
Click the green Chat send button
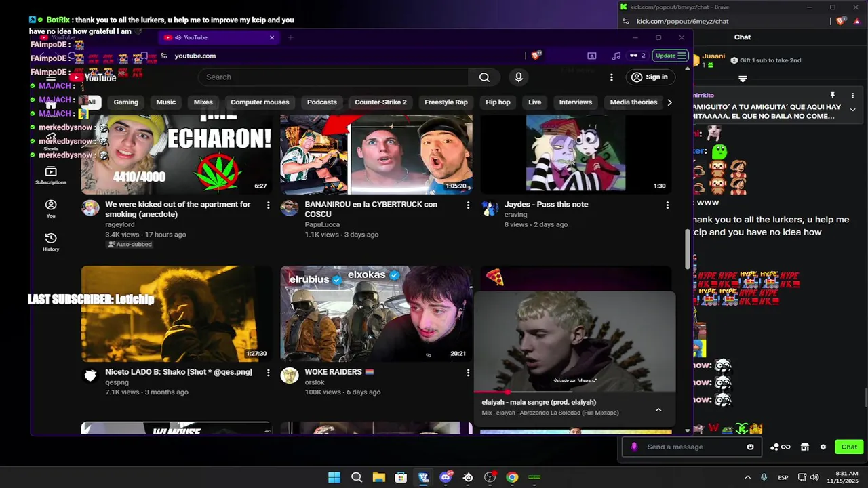click(849, 447)
